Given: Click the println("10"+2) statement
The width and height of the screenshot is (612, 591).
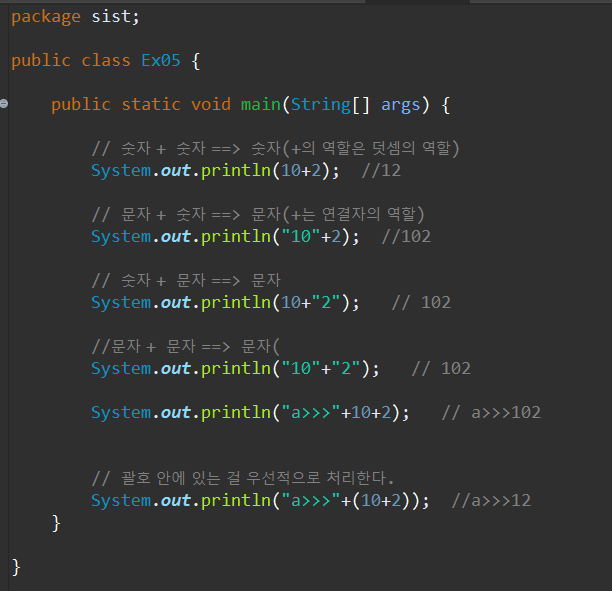Looking at the screenshot, I should click(225, 237).
